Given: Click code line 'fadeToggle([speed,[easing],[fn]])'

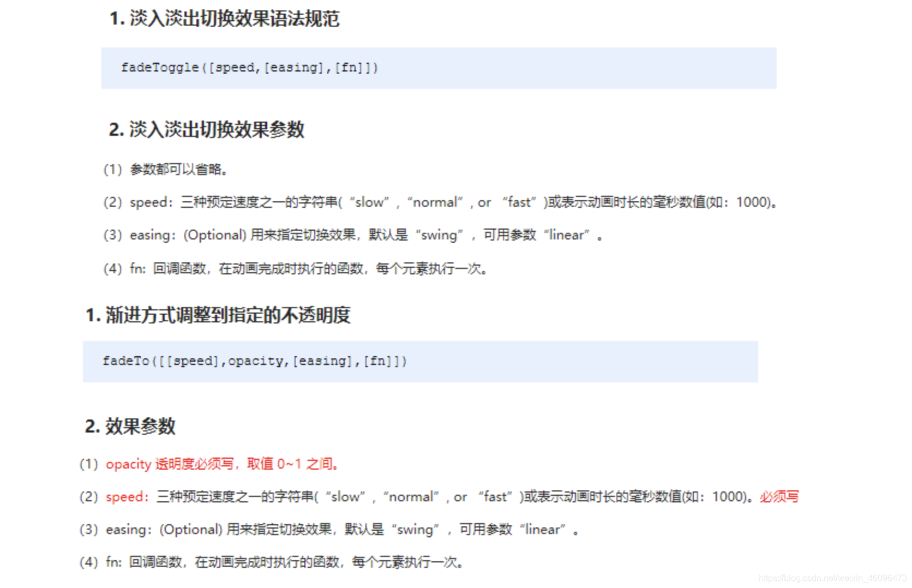Looking at the screenshot, I should [x=249, y=68].
